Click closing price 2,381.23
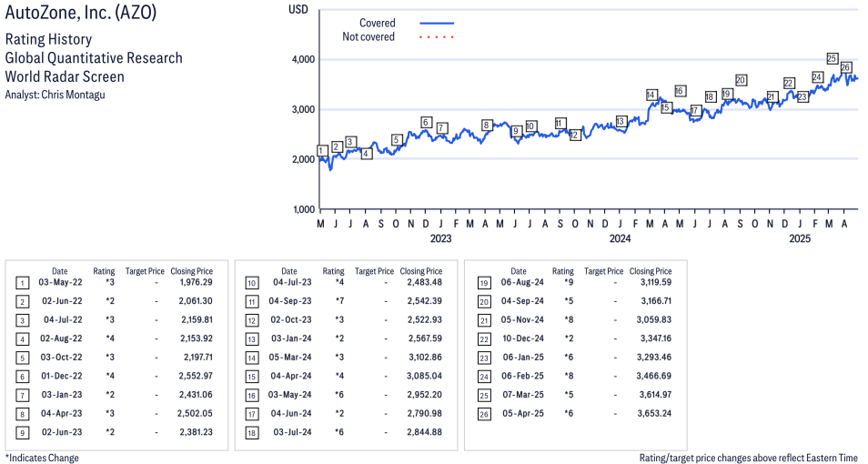 (x=196, y=432)
